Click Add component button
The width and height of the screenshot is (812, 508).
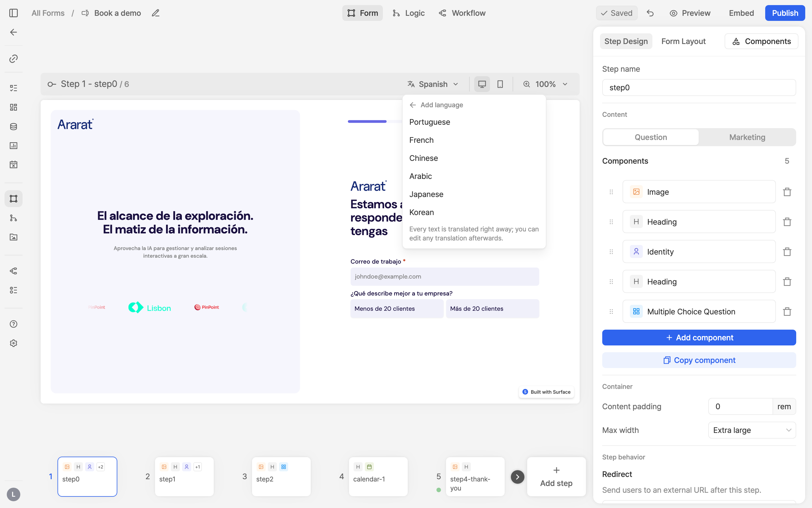[699, 337]
